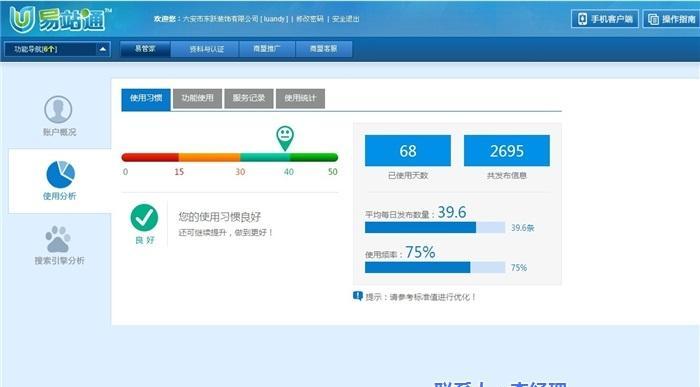Click 安全退出 link
Viewport: 700px width, 387px height.
pos(346,19)
